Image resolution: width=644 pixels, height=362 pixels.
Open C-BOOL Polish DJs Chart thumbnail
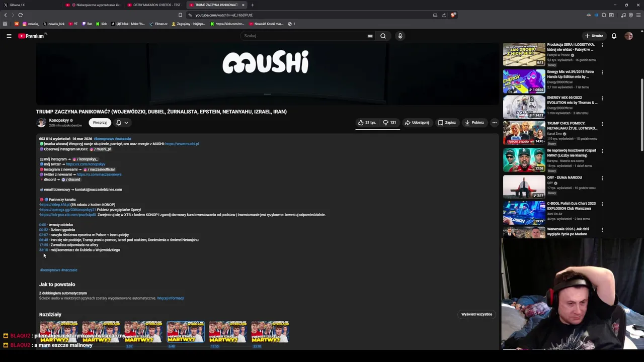(524, 213)
